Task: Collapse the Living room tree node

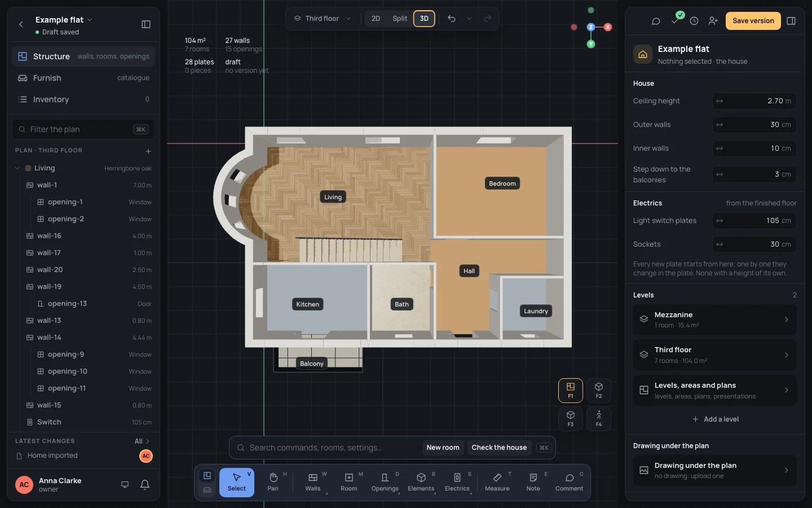Action: point(17,168)
